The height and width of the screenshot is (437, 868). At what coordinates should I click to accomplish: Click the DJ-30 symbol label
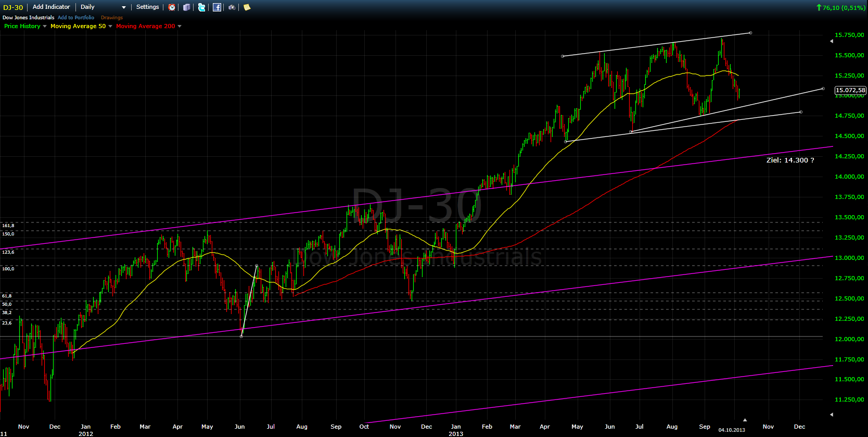coord(13,7)
